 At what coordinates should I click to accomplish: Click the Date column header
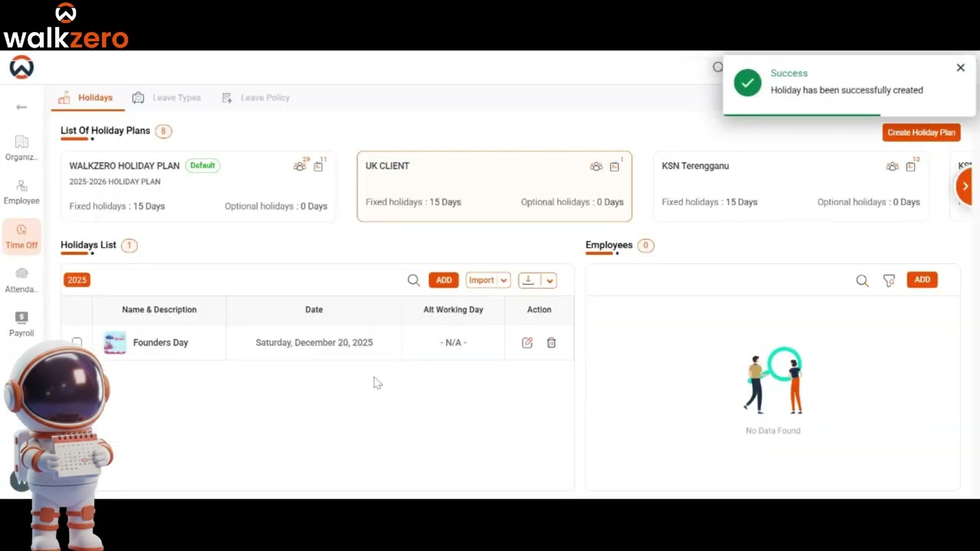pyautogui.click(x=314, y=310)
